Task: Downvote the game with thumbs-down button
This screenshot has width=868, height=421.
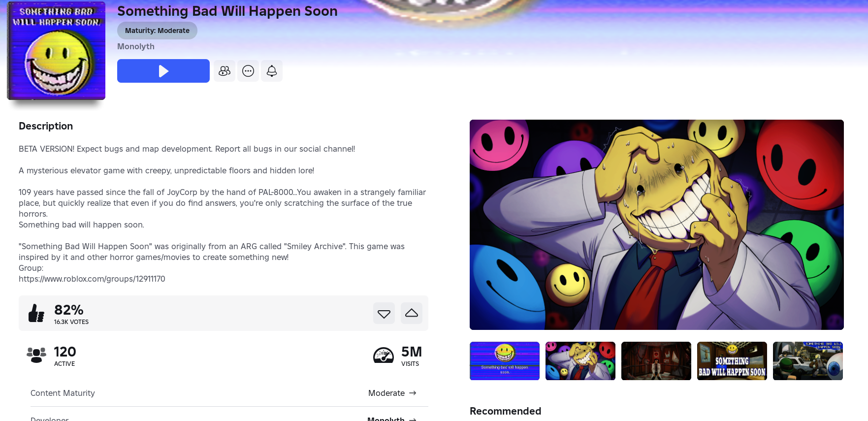Action: tap(384, 313)
